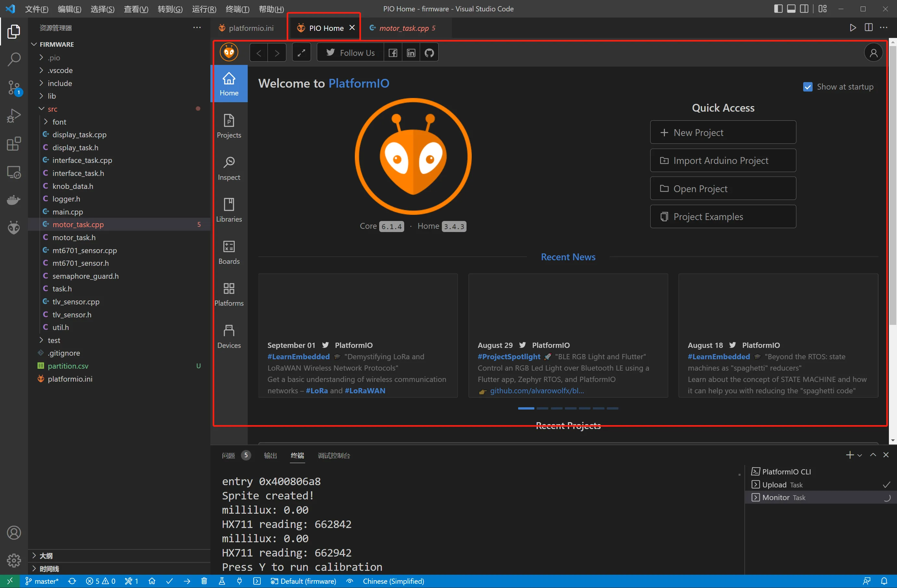The width and height of the screenshot is (897, 588).
Task: Toggle panel layout button in title bar
Action: (x=791, y=9)
